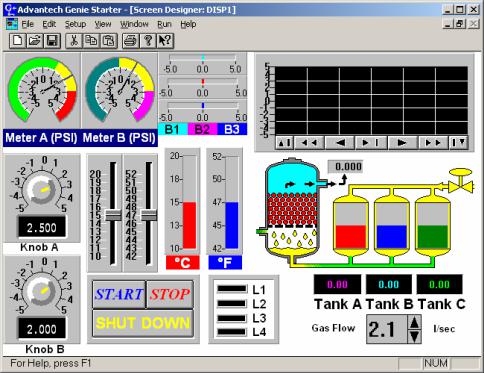Click the cyan B1 horizontal bar indicator
Image resolution: width=484 pixels, height=373 pixels.
pyautogui.click(x=203, y=58)
